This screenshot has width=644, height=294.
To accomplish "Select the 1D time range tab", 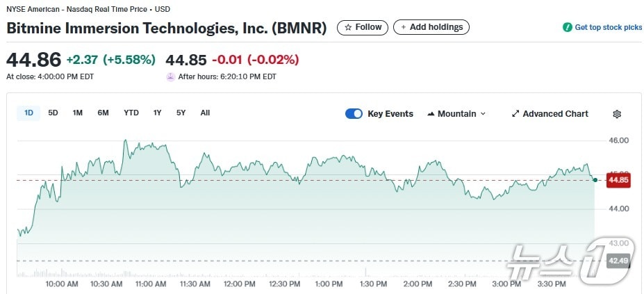I will (x=28, y=113).
